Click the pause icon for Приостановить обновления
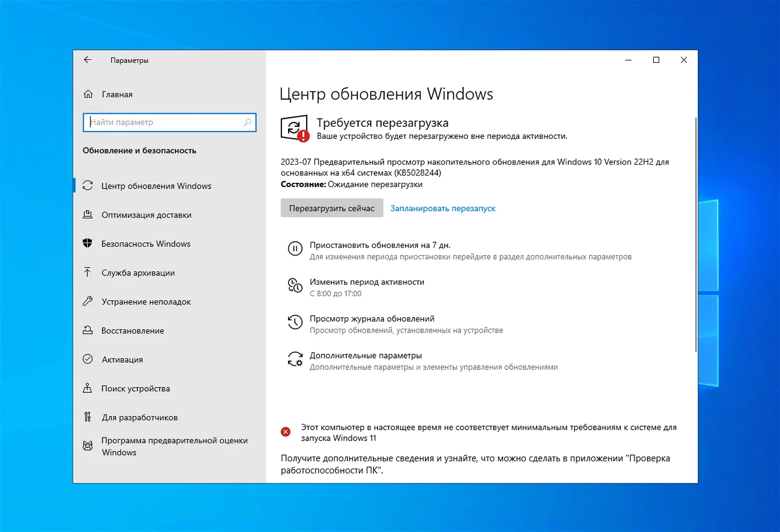Screen dimensions: 780x532 295,249
